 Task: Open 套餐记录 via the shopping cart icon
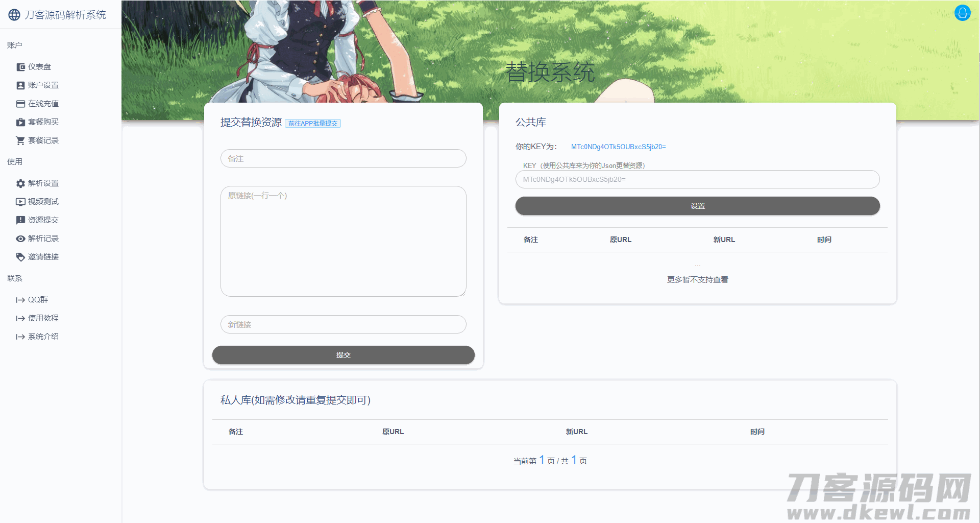point(20,140)
